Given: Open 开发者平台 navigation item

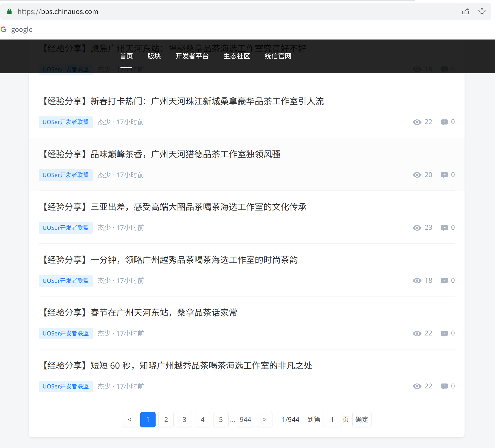Looking at the screenshot, I should 192,56.
